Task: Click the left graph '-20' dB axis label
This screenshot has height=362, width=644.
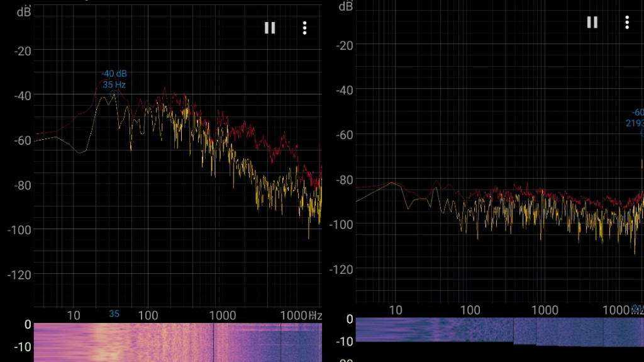Action: [x=23, y=51]
